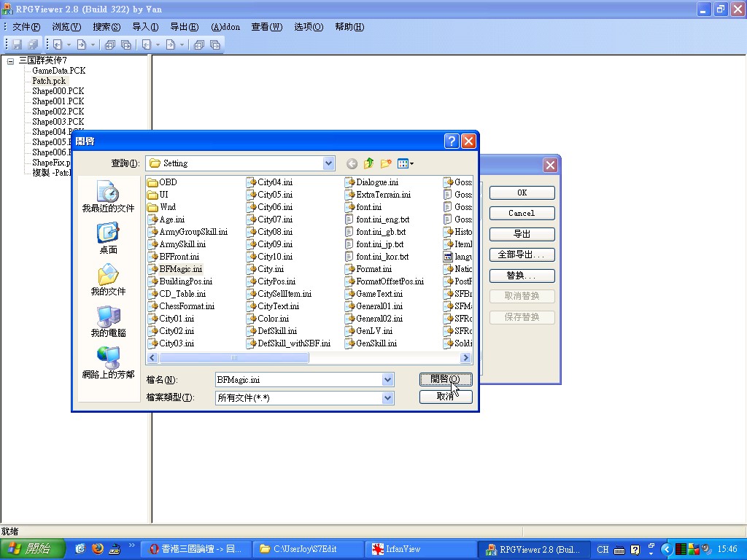Click the OK button in the background dialog
This screenshot has width=747, height=560.
click(x=522, y=193)
